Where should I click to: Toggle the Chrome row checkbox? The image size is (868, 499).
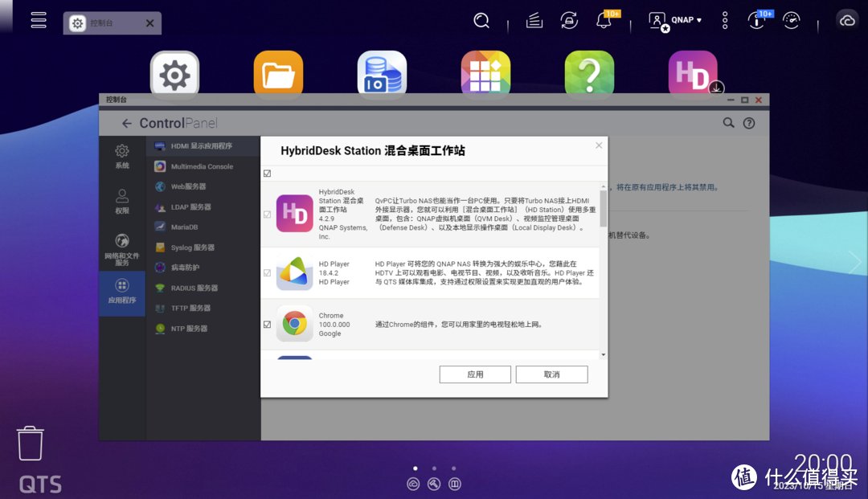(x=268, y=324)
